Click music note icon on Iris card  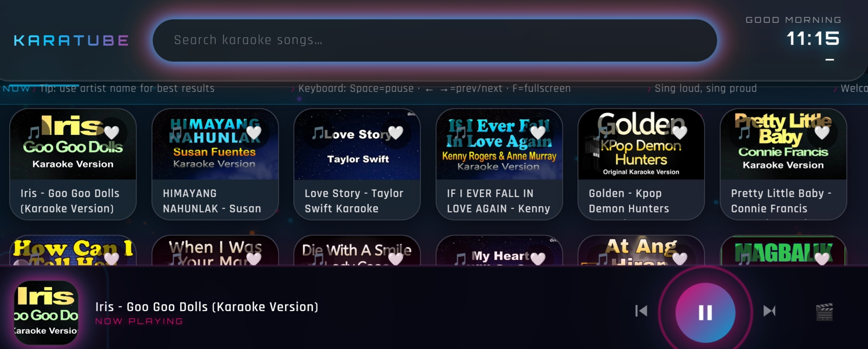tap(34, 133)
